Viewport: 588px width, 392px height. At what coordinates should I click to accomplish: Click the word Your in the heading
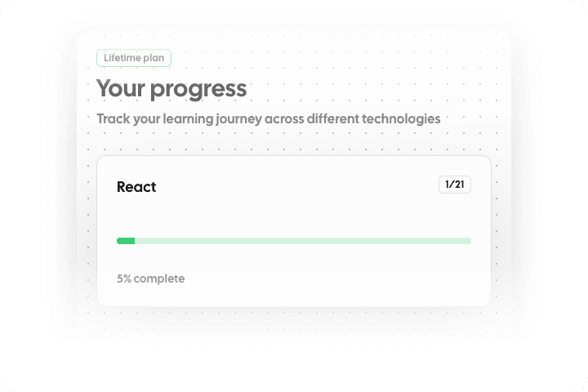[118, 89]
